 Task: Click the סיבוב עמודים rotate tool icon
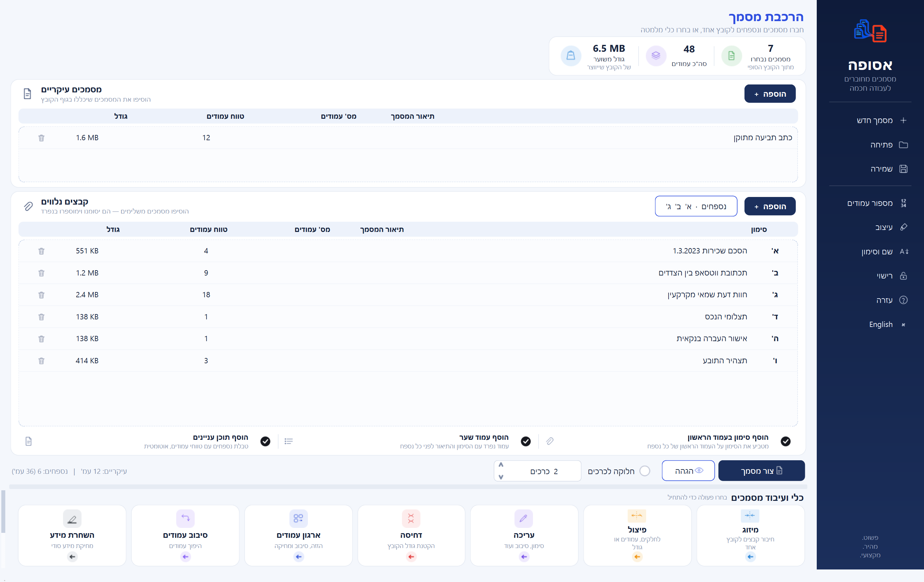click(185, 519)
